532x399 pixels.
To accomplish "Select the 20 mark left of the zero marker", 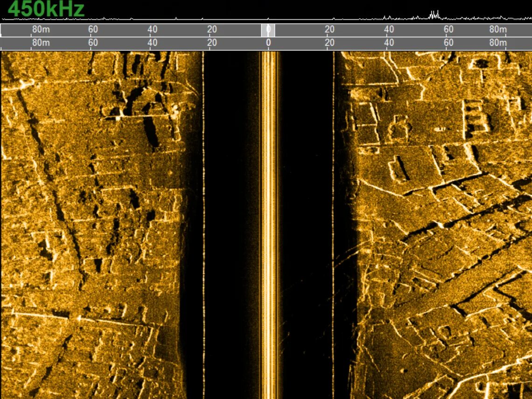I will click(x=211, y=29).
